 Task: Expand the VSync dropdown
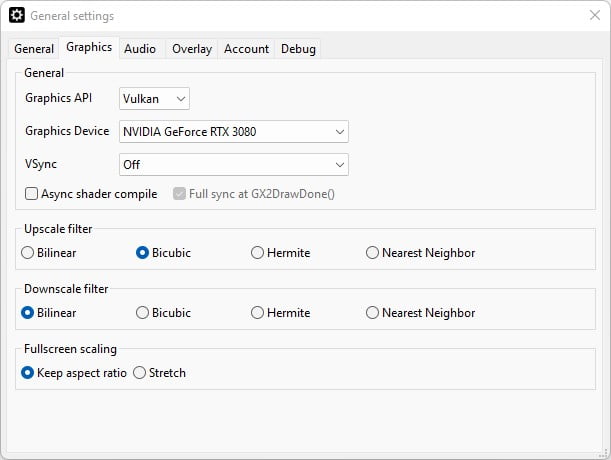[234, 165]
